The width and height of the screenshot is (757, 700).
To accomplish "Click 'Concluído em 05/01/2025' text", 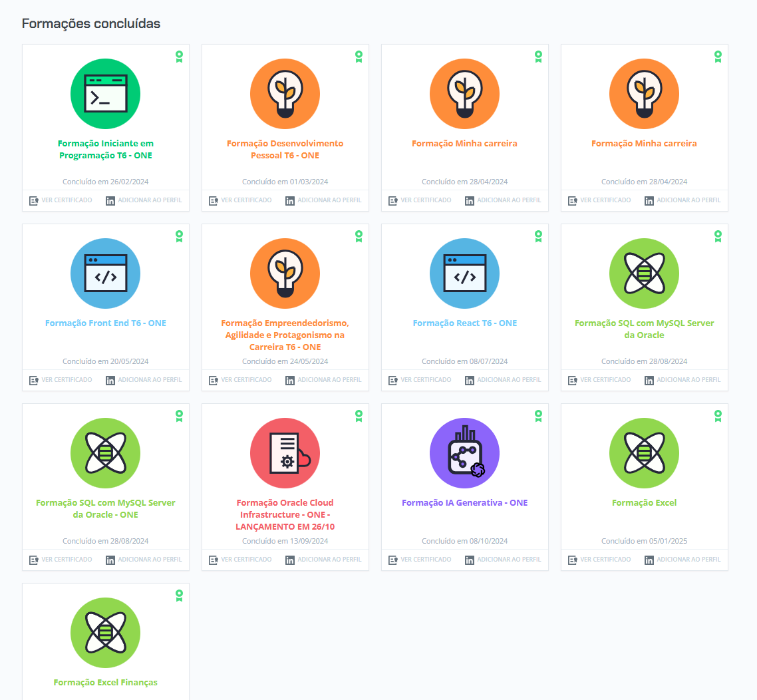I will pos(644,541).
